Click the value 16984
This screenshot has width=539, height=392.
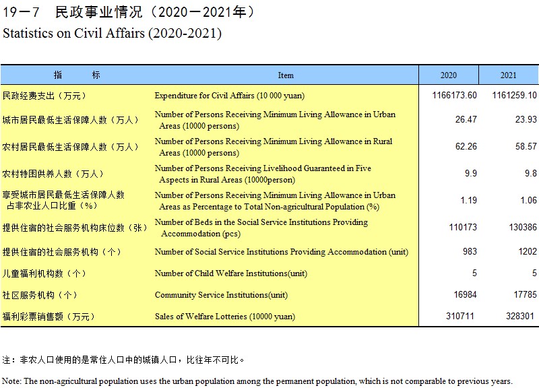466,294
